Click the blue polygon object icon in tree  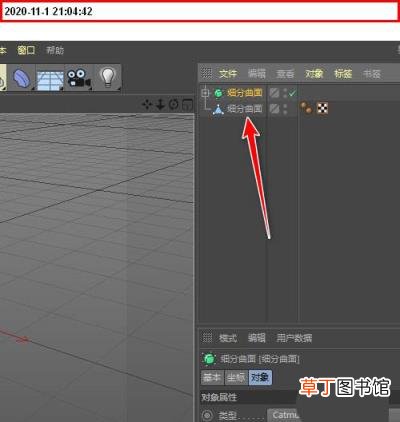pos(218,109)
